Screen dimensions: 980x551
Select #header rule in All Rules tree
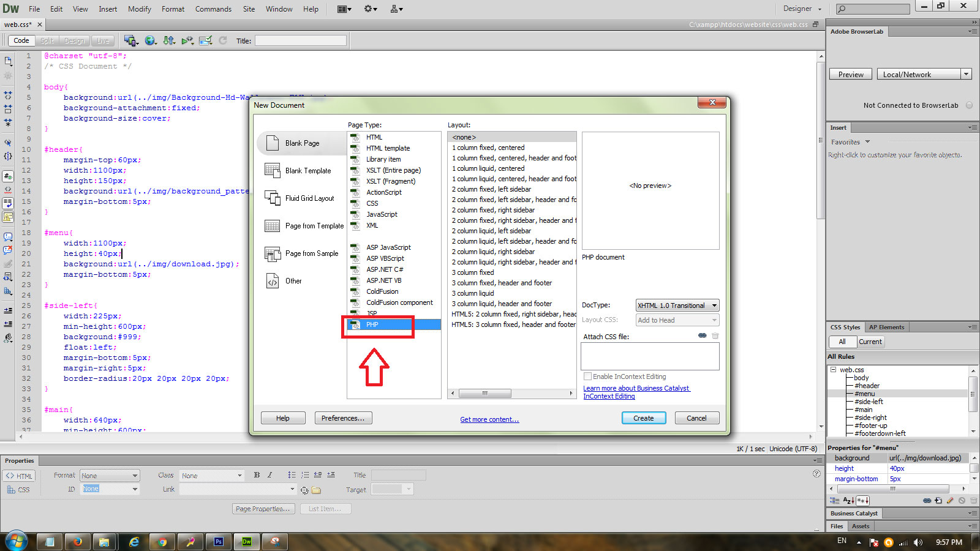(x=867, y=386)
